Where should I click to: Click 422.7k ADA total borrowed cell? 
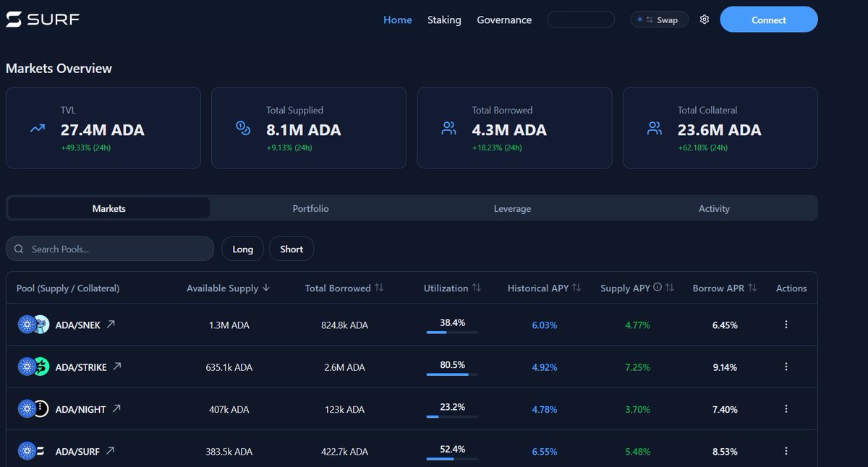(344, 451)
